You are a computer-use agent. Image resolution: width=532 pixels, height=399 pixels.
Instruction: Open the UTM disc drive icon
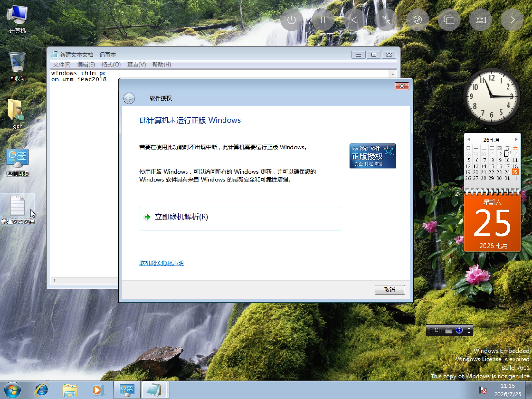click(417, 20)
